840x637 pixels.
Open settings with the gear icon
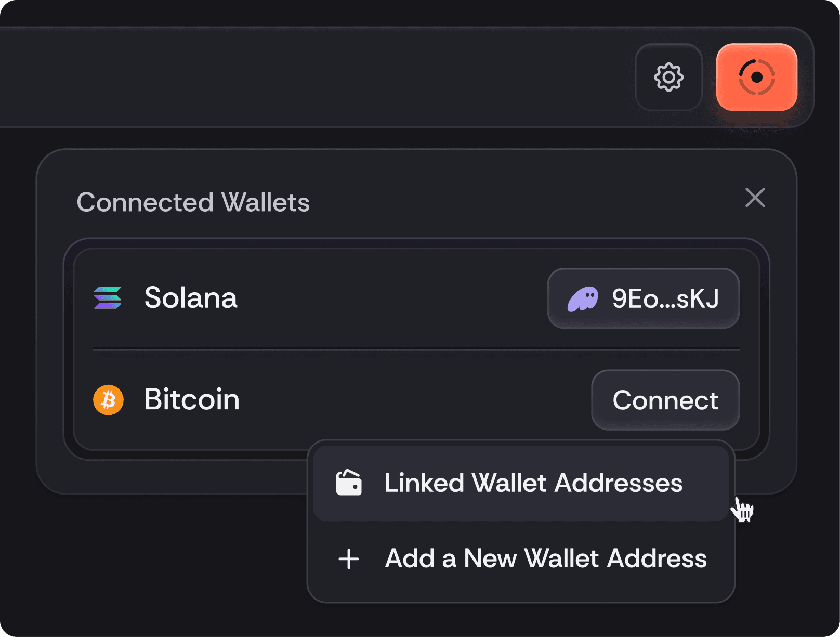668,77
